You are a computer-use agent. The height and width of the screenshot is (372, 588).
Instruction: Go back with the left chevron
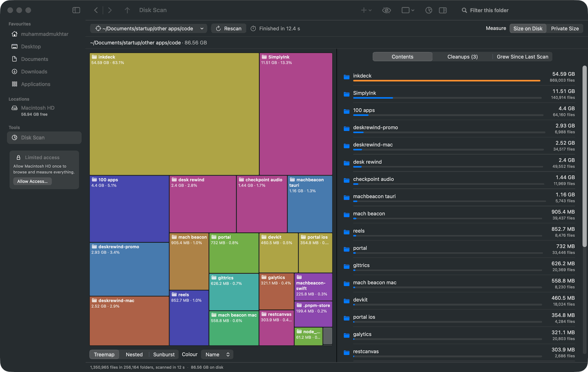(x=96, y=10)
